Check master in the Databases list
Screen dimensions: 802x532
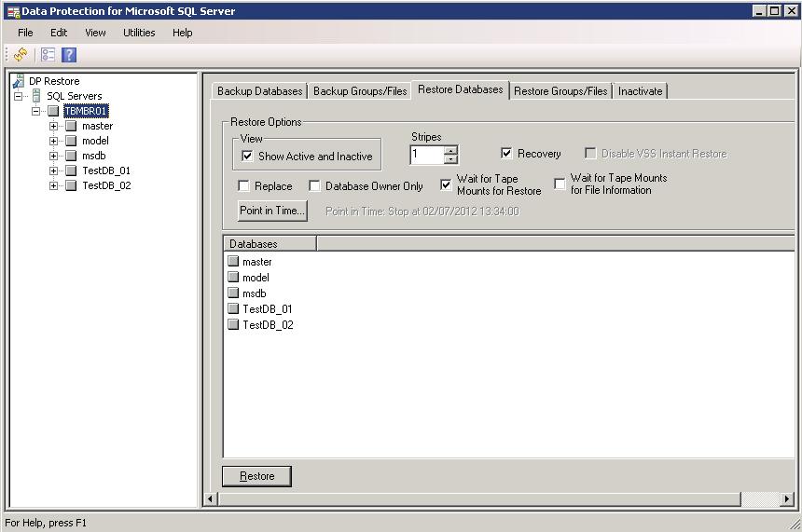coord(233,261)
